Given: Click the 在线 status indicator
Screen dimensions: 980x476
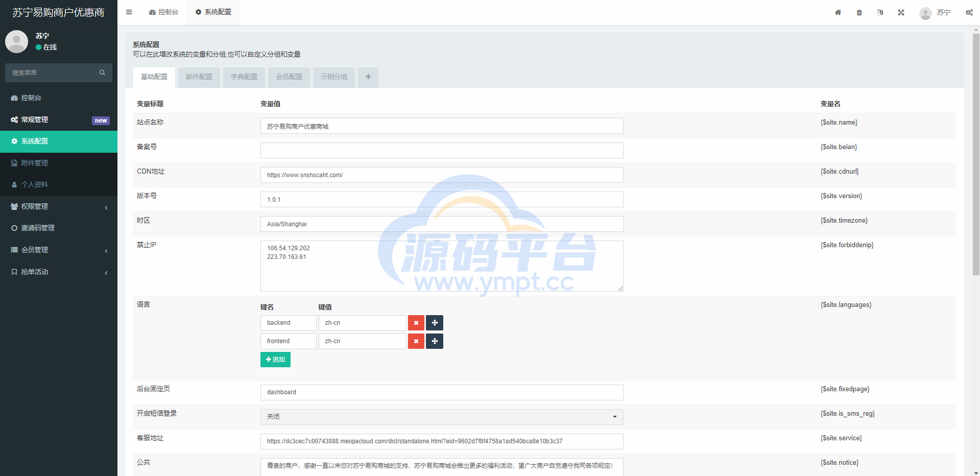Looking at the screenshot, I should click(x=46, y=47).
